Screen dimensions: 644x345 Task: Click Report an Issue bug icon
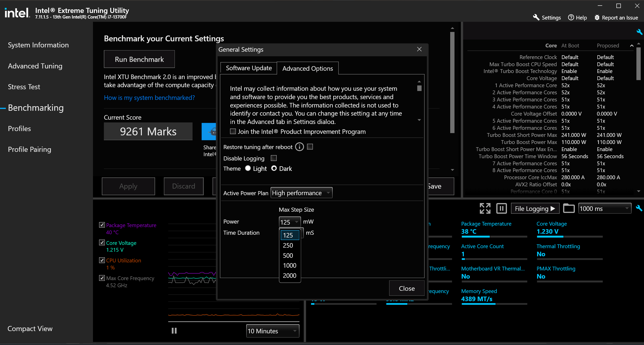[597, 17]
